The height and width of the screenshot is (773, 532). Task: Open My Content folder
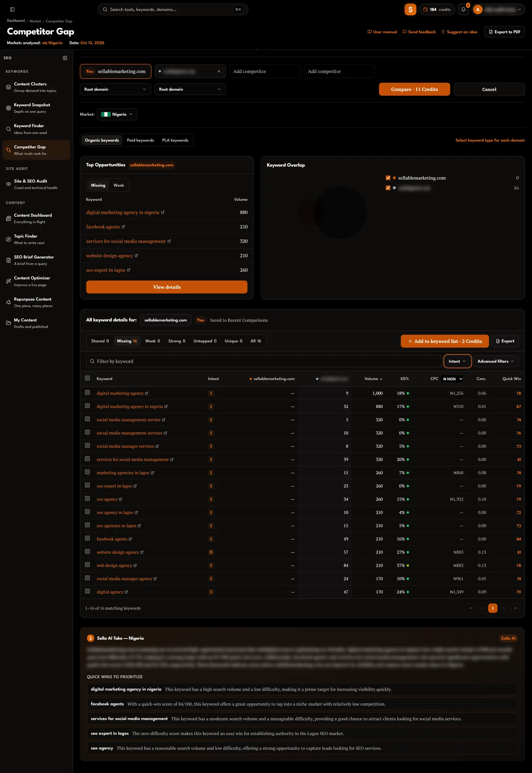(x=36, y=323)
